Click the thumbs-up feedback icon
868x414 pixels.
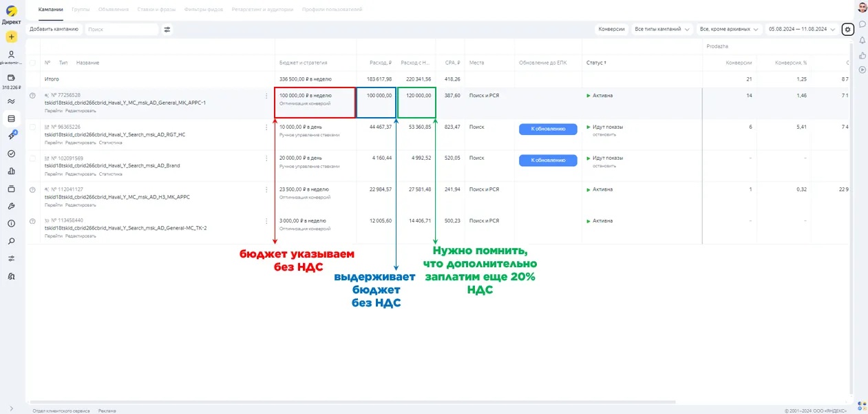[x=862, y=54]
